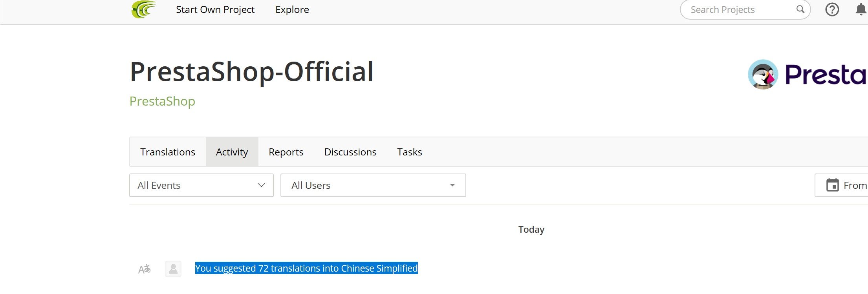Click the PrestaShop puffin logo
868x294 pixels.
point(763,74)
